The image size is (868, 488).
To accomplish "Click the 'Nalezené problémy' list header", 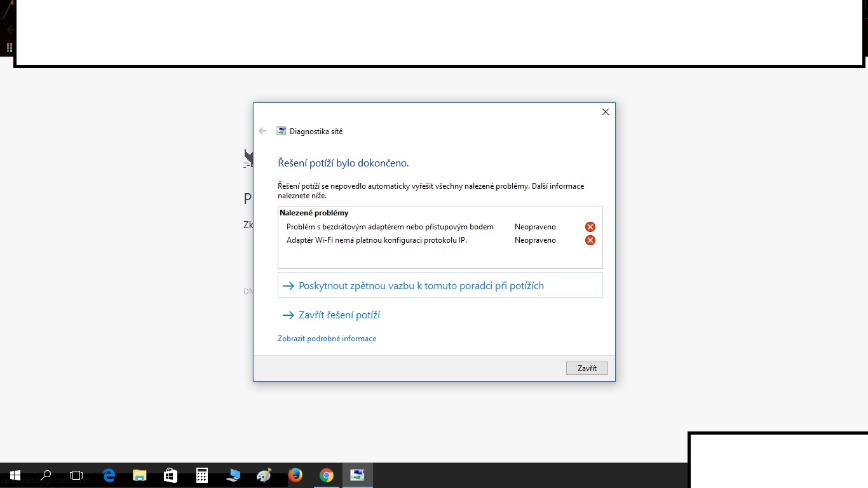I will click(314, 213).
